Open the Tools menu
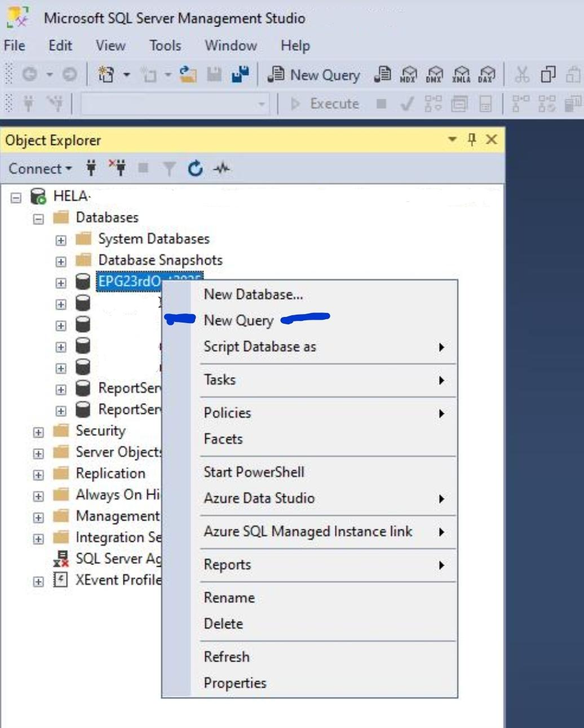 pos(165,46)
